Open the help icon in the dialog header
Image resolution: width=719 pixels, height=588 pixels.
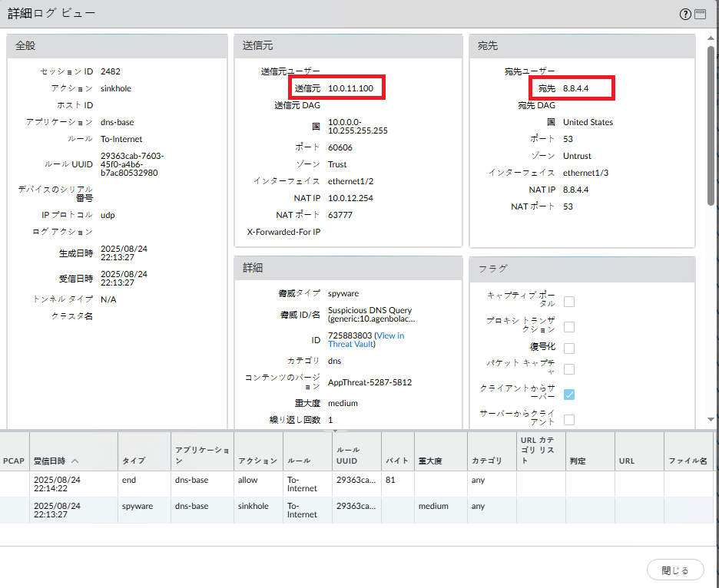[x=685, y=14]
